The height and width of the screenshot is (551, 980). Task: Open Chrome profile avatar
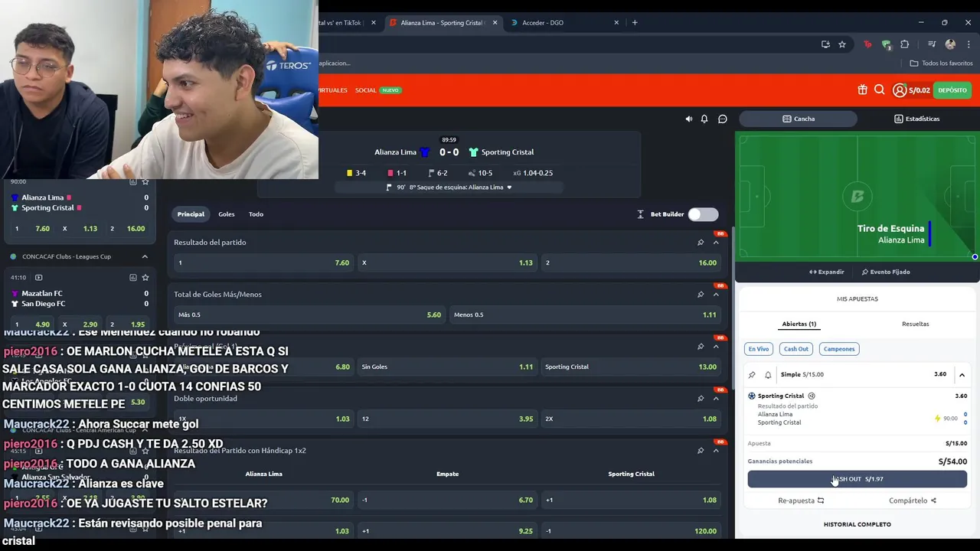(x=951, y=44)
